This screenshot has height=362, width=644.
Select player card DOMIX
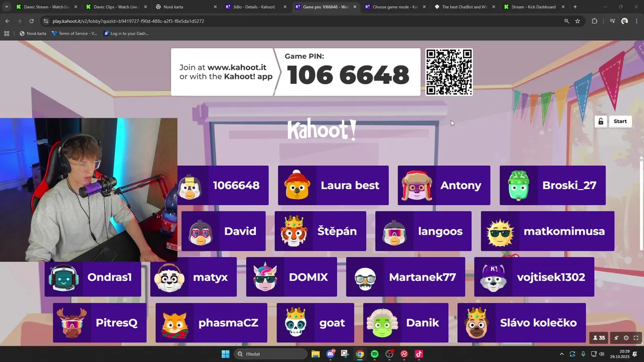click(x=291, y=277)
